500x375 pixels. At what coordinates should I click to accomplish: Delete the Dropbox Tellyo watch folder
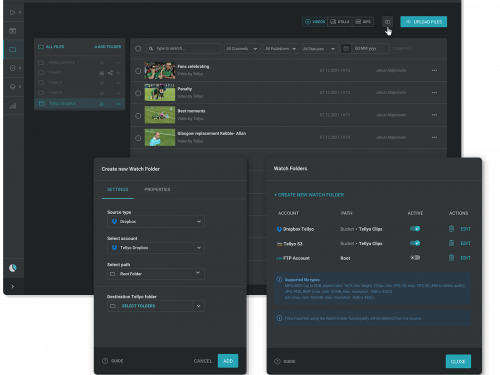451,229
